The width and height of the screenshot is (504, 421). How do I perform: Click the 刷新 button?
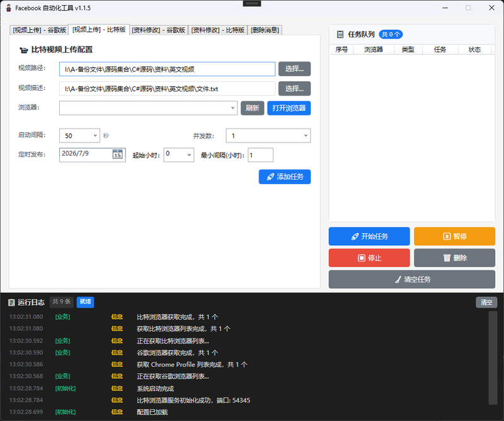point(253,108)
